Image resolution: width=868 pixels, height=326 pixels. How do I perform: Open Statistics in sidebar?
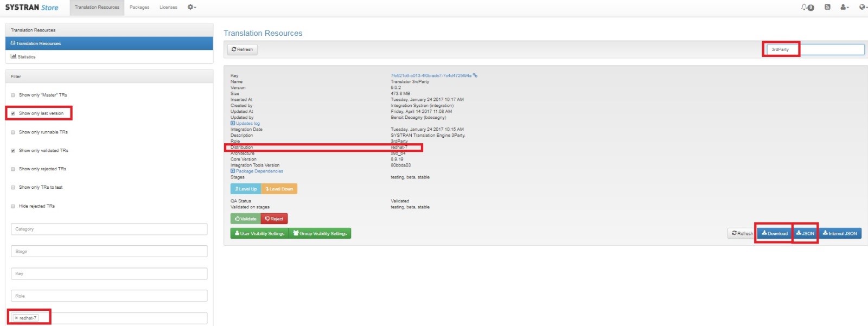tap(109, 56)
